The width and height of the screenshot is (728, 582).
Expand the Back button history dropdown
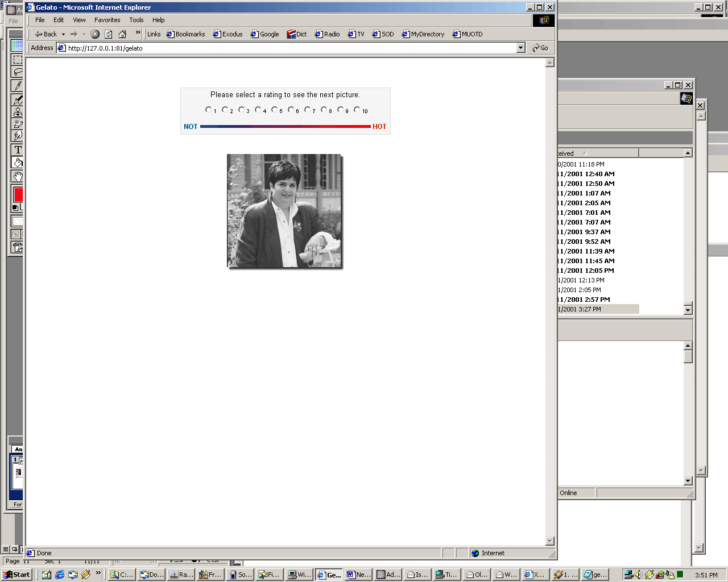point(63,34)
